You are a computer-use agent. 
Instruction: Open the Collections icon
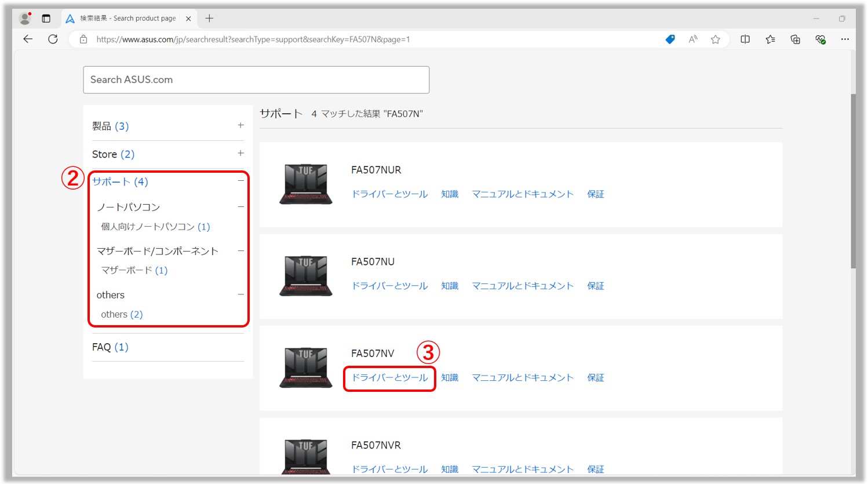click(795, 39)
